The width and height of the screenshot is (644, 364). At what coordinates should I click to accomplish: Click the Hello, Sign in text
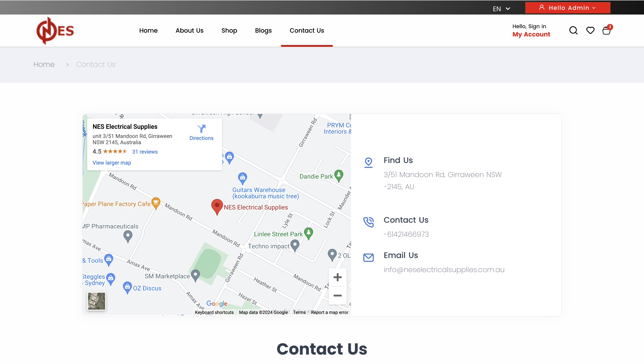pyautogui.click(x=529, y=26)
